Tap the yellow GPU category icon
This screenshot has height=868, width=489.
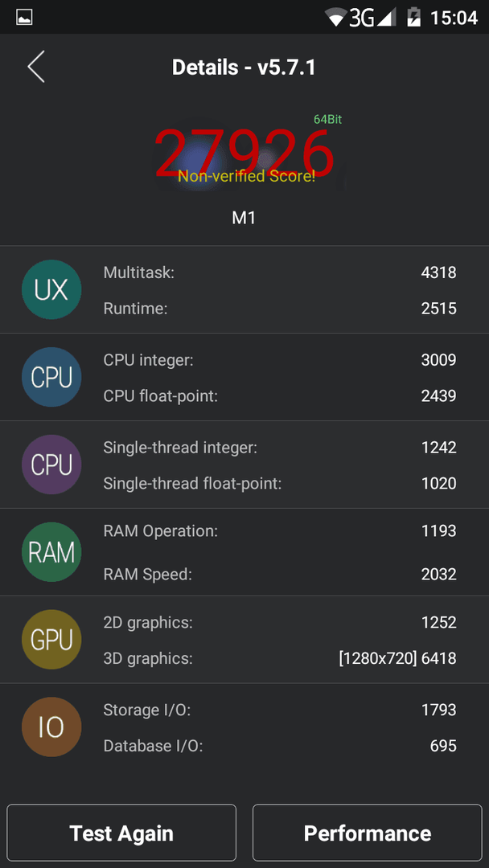tap(51, 640)
